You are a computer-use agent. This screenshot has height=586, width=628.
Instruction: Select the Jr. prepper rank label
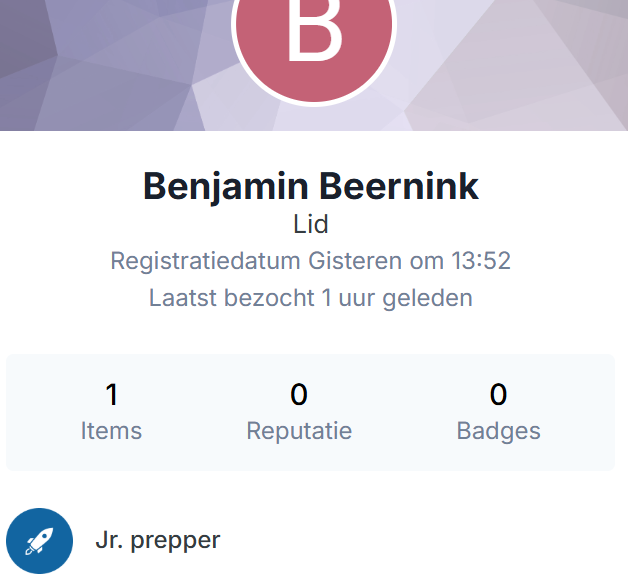click(158, 540)
